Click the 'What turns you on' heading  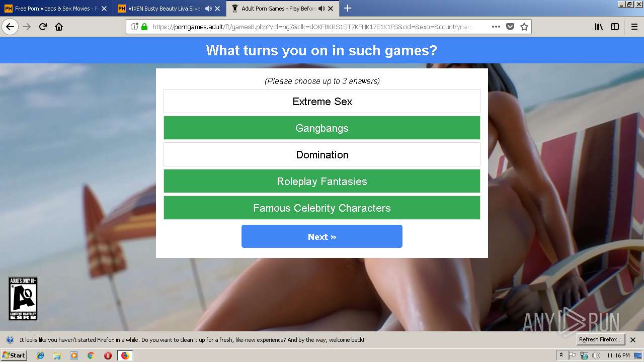(x=322, y=50)
